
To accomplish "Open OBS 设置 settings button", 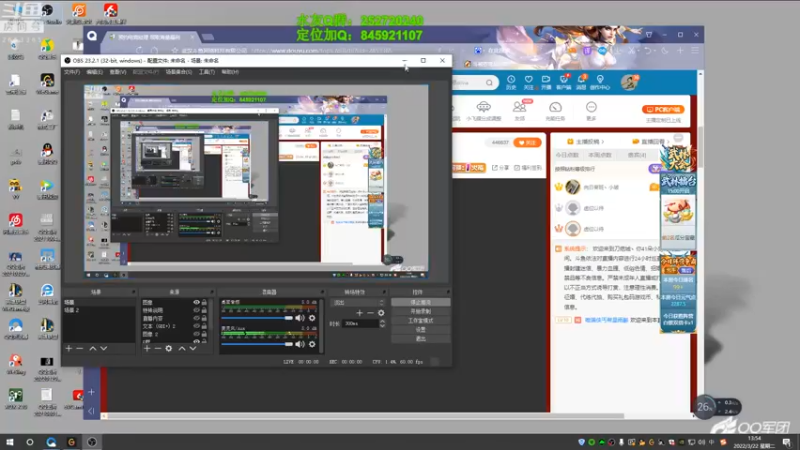I will [420, 330].
